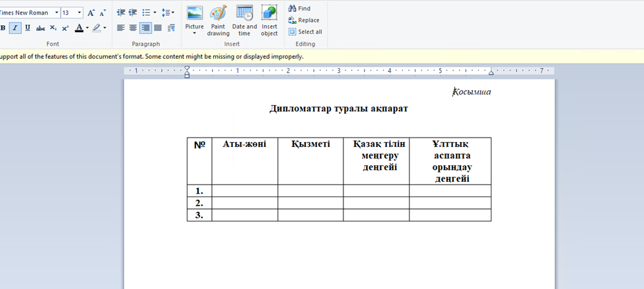Image resolution: width=644 pixels, height=289 pixels.
Task: Click the Grow font icon
Action: [91, 13]
